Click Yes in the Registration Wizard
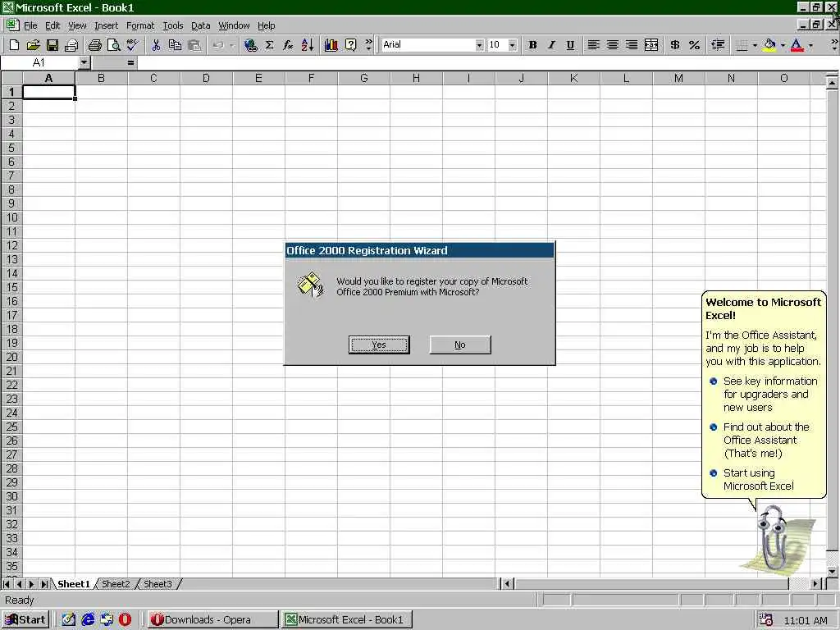 379,345
